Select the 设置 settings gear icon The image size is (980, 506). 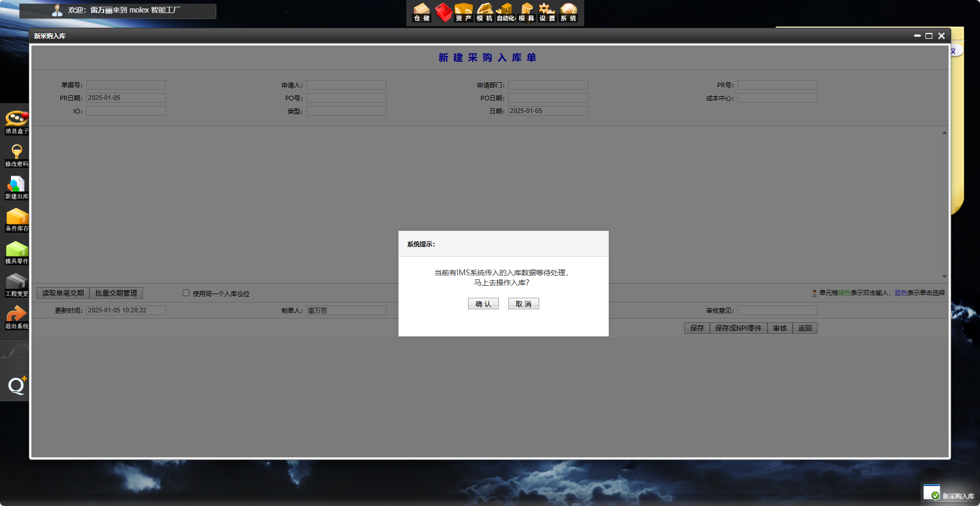(x=547, y=13)
